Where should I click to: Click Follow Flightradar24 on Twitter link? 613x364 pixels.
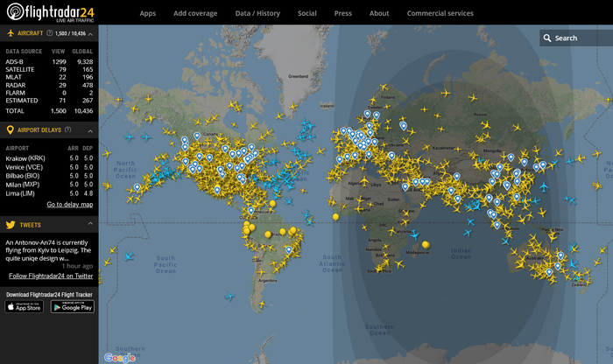51,276
